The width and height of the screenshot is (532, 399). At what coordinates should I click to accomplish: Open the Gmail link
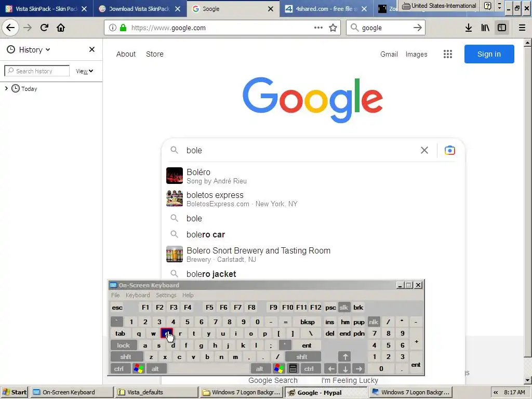(x=389, y=54)
